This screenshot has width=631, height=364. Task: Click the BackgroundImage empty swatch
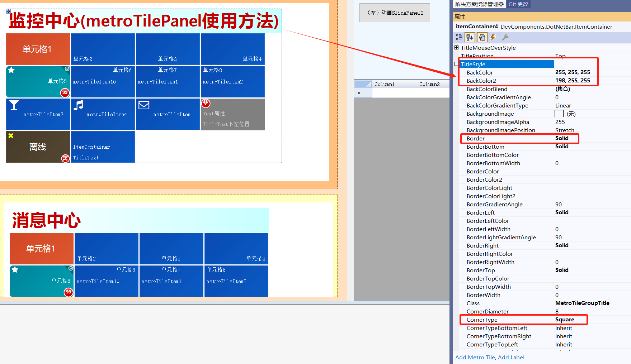559,114
